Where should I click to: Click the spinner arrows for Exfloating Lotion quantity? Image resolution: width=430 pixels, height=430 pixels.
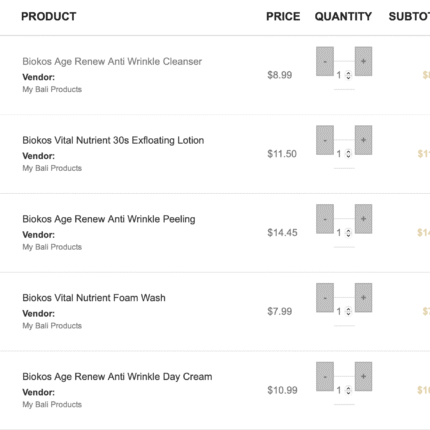[348, 154]
